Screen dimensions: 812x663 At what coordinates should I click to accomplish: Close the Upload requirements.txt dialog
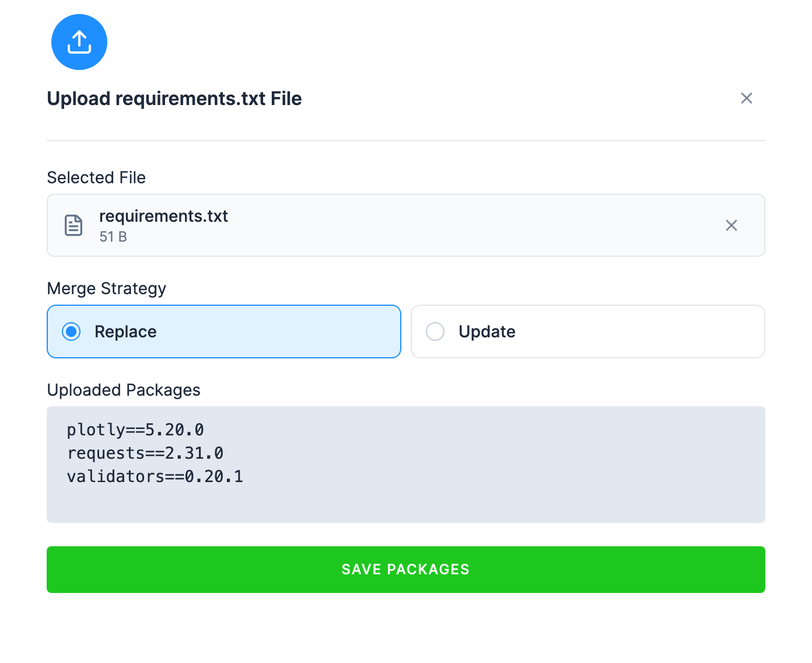[x=747, y=98]
